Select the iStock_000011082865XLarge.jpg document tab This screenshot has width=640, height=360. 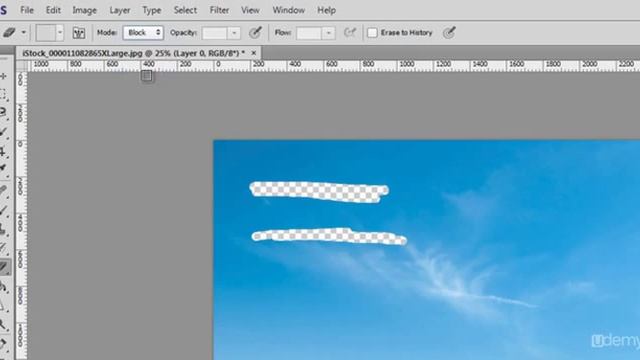click(x=133, y=53)
